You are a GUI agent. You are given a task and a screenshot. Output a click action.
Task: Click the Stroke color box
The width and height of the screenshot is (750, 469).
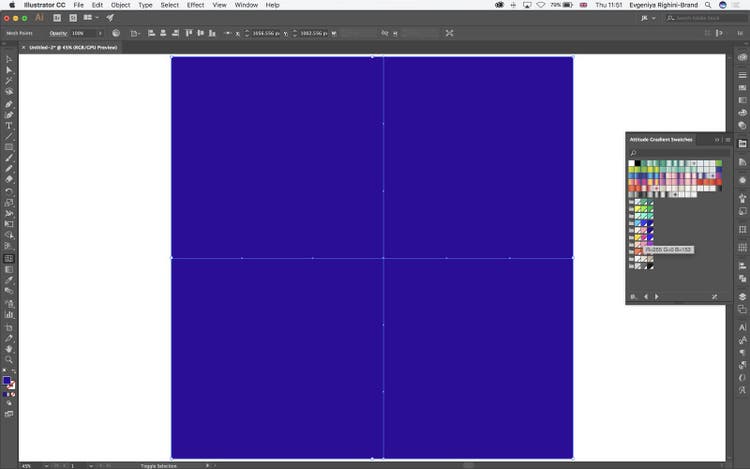pyautogui.click(x=11, y=385)
